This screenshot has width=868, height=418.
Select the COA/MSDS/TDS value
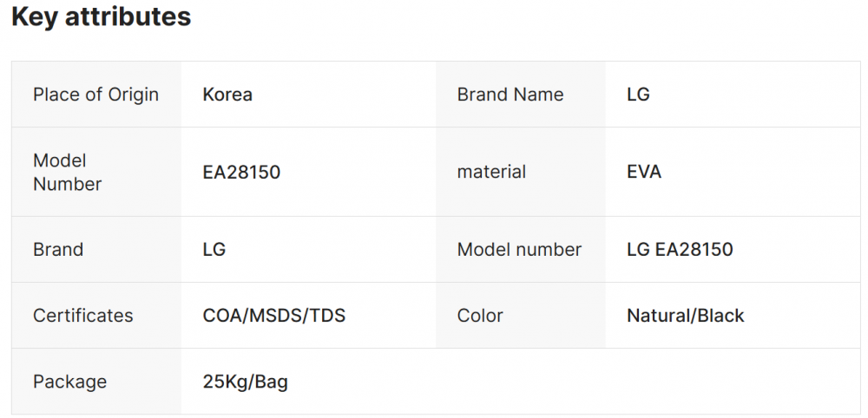click(274, 316)
